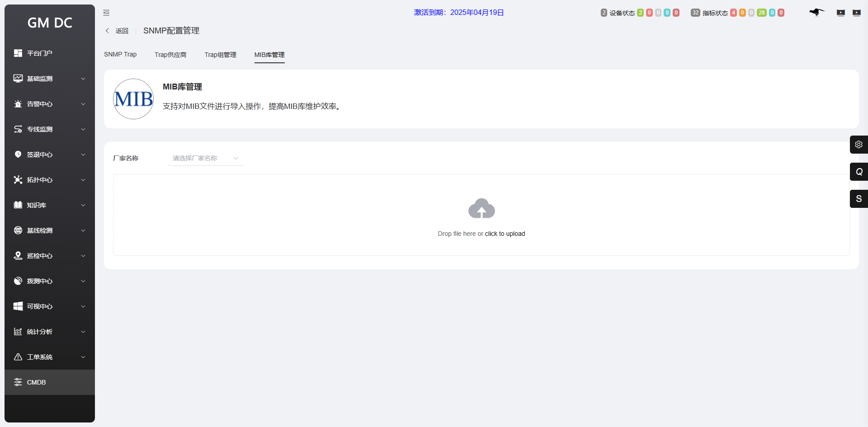Click the orange 0 indicator status badge
868x427 pixels.
coord(742,13)
